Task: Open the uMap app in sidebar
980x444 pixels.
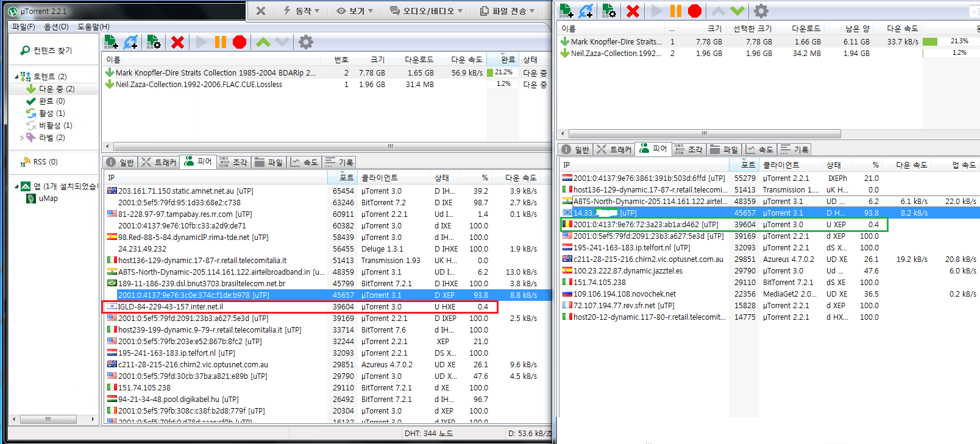Action: (42, 199)
